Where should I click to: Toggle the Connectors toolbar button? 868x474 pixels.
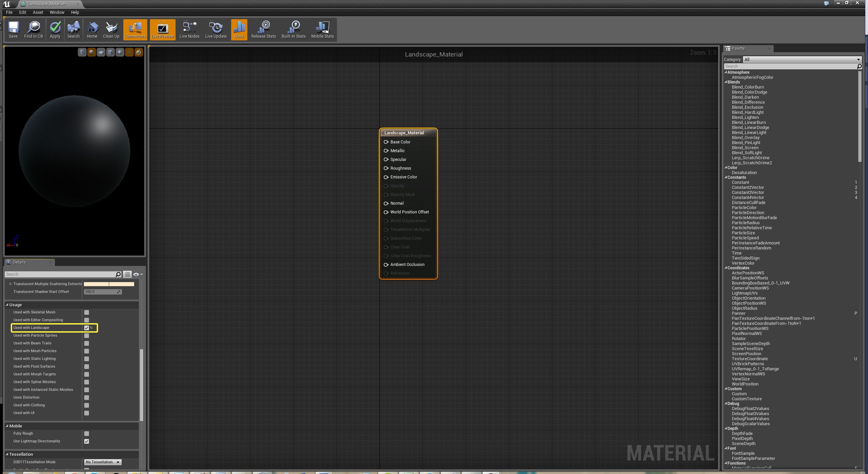[135, 29]
